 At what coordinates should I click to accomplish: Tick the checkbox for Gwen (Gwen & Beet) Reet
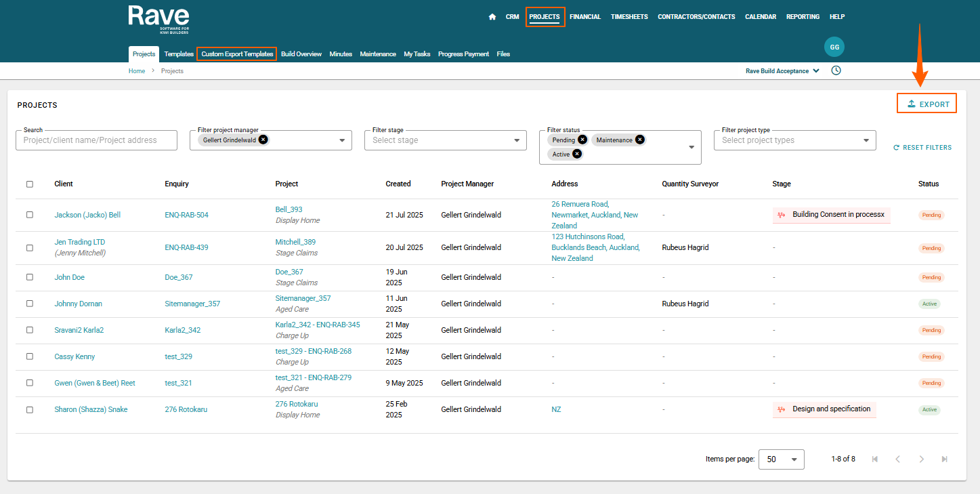pos(30,383)
